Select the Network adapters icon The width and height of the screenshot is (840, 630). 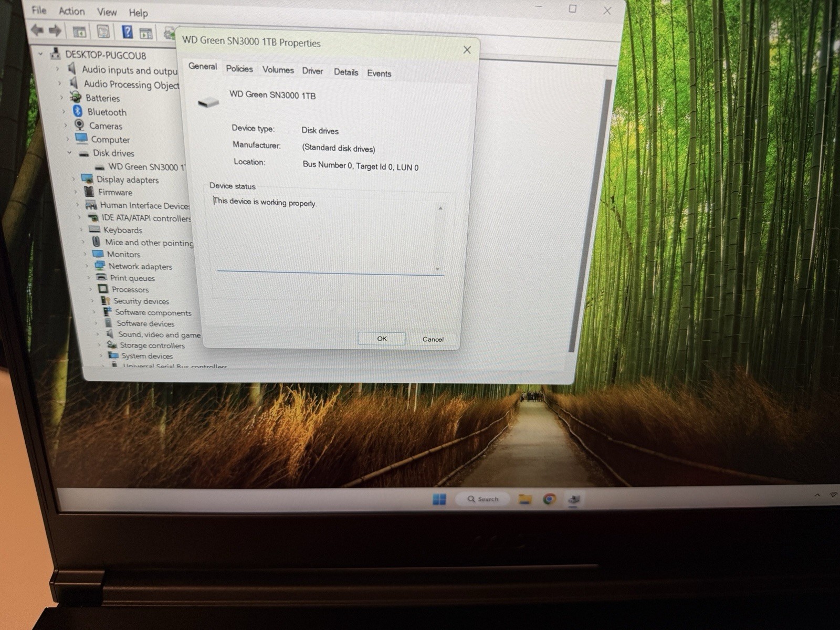100,266
